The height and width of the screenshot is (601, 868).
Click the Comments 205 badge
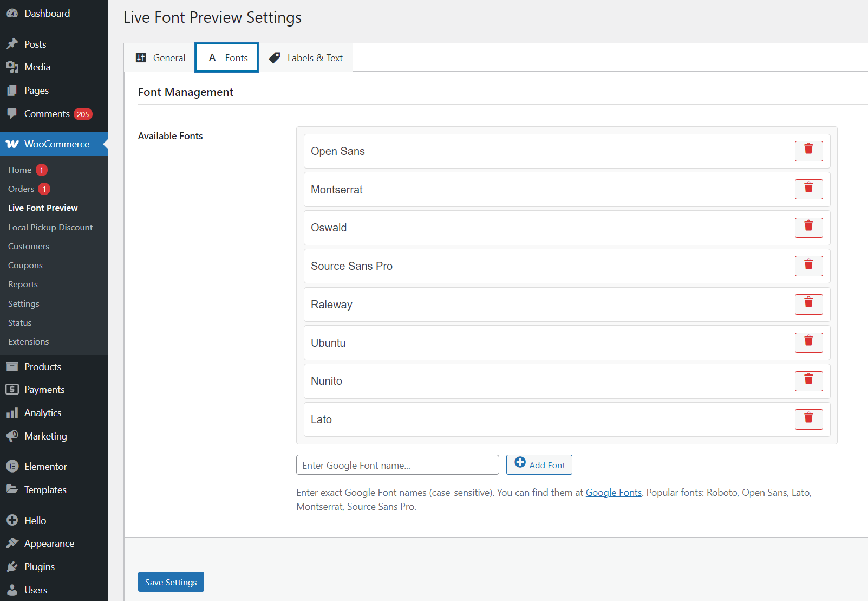pyautogui.click(x=82, y=114)
